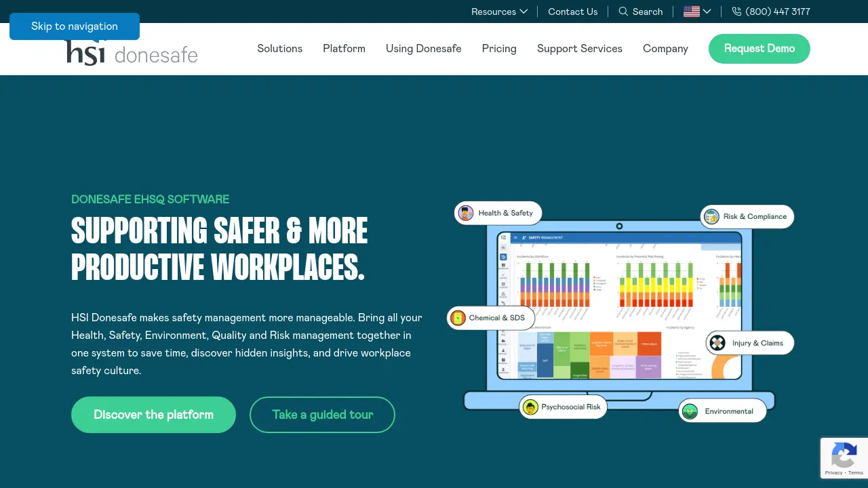
Task: Click the DONESAFE EHSQ SOFTWARE heading
Action: (150, 199)
